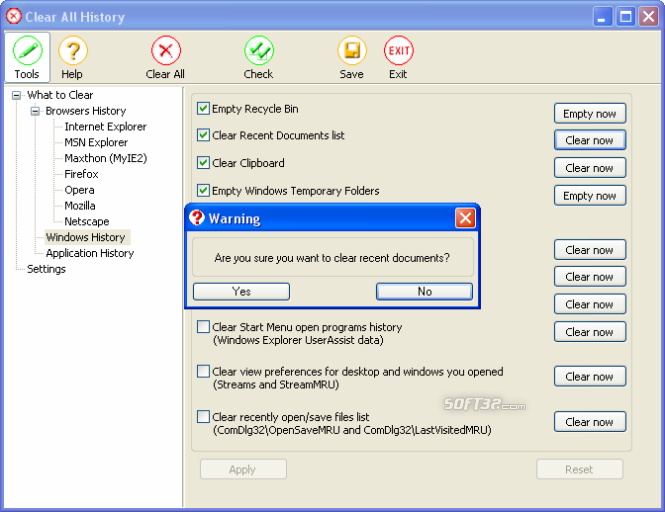Click the red EXIT icon
The width and height of the screenshot is (665, 512).
(399, 51)
